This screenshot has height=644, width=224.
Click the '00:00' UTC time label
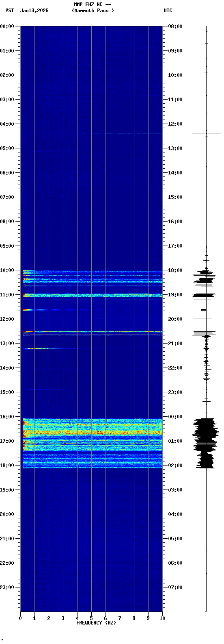click(175, 417)
